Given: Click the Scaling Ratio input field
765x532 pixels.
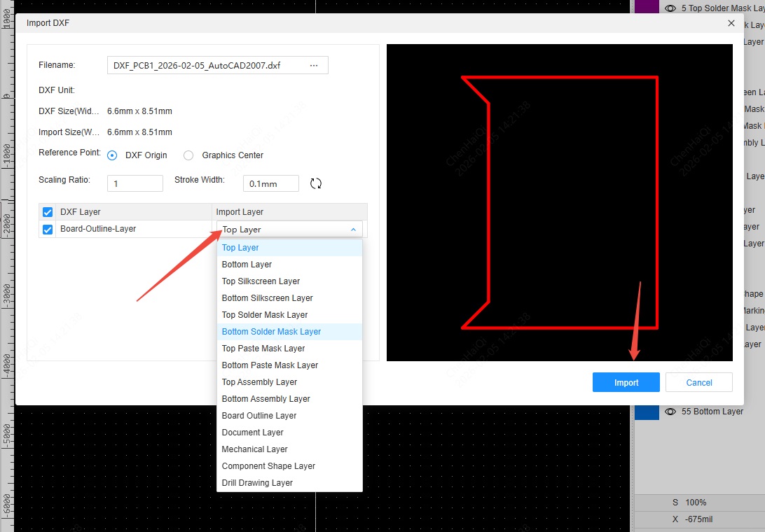Looking at the screenshot, I should pyautogui.click(x=135, y=183).
